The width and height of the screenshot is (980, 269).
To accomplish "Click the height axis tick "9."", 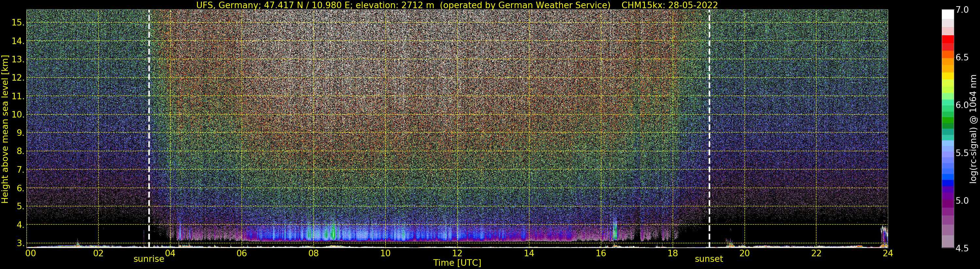I will click(x=20, y=133).
